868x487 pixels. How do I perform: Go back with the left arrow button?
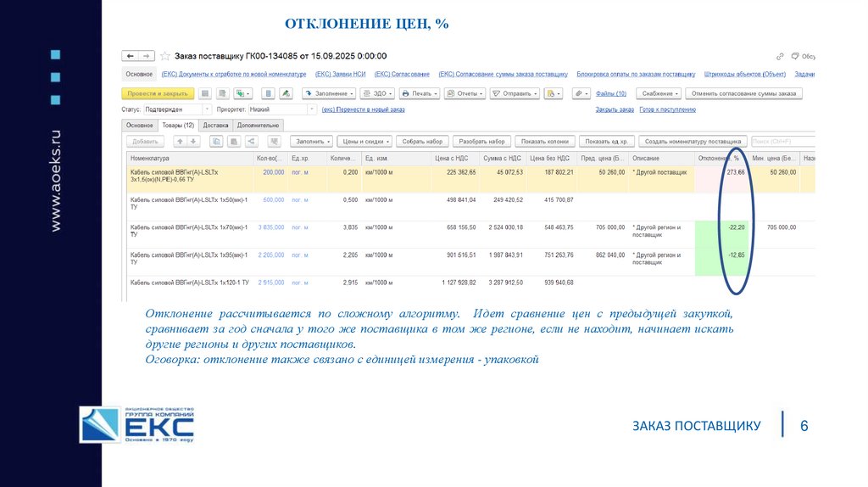click(130, 56)
